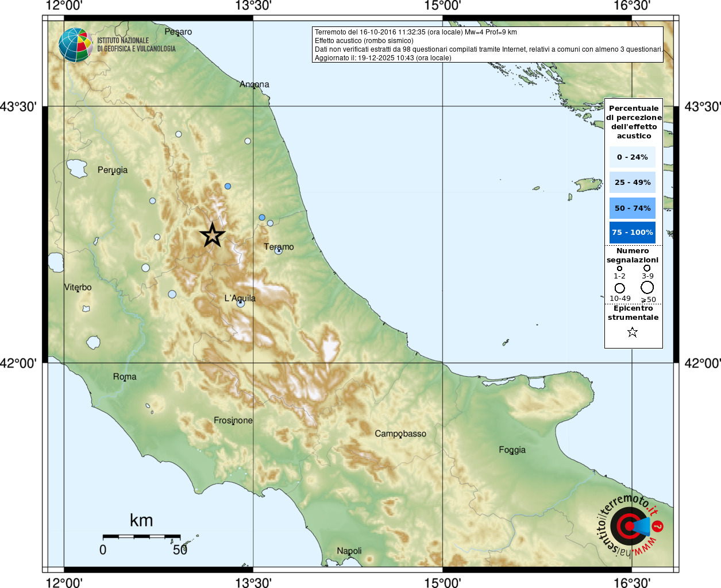The height and width of the screenshot is (588, 721).
Task: Select the 50 - 74% legend swatch
Action: point(633,208)
